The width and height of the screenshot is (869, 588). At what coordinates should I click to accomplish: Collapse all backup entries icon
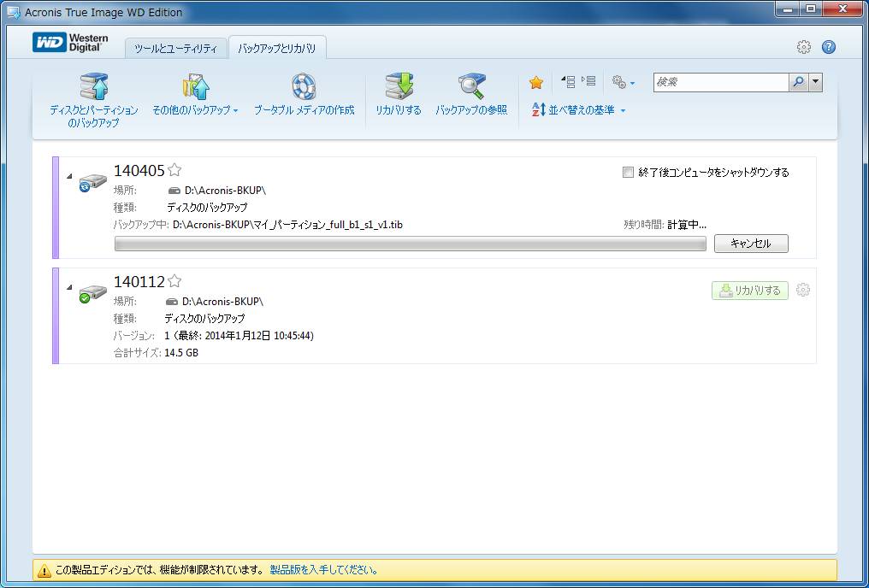[568, 82]
